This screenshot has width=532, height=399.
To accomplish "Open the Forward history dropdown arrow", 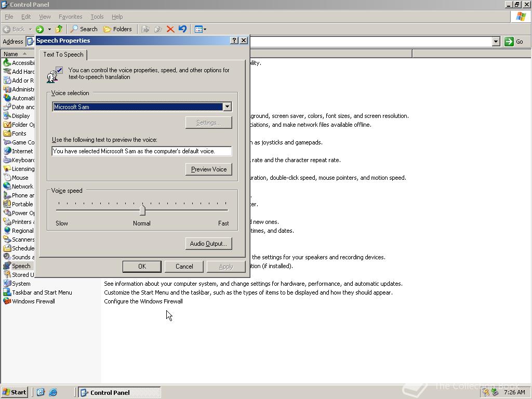I will [x=49, y=29].
